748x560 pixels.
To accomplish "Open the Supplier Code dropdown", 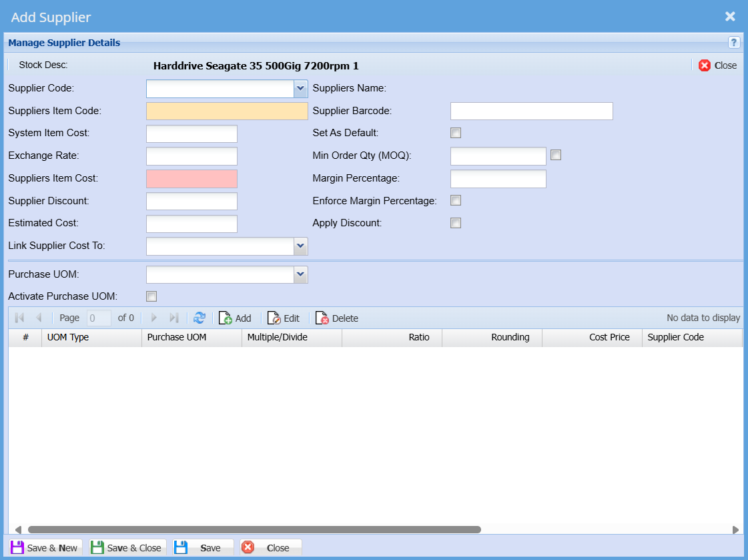I will [300, 88].
